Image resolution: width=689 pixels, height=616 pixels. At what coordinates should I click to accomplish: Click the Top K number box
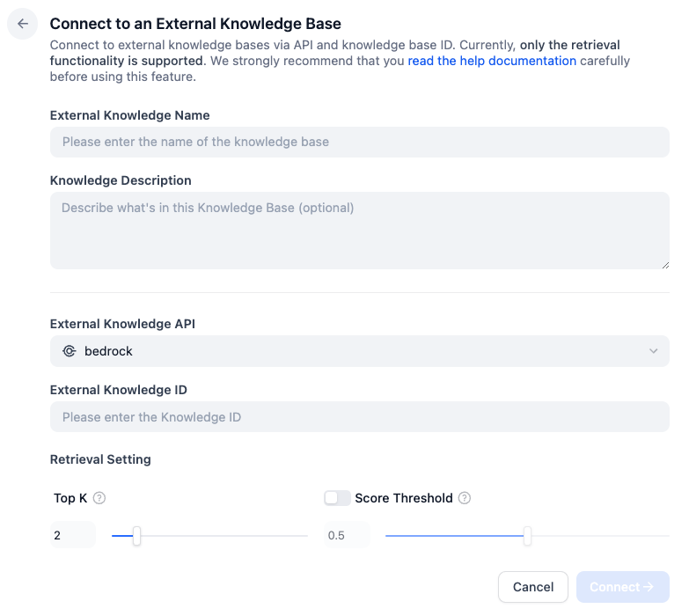tap(73, 535)
